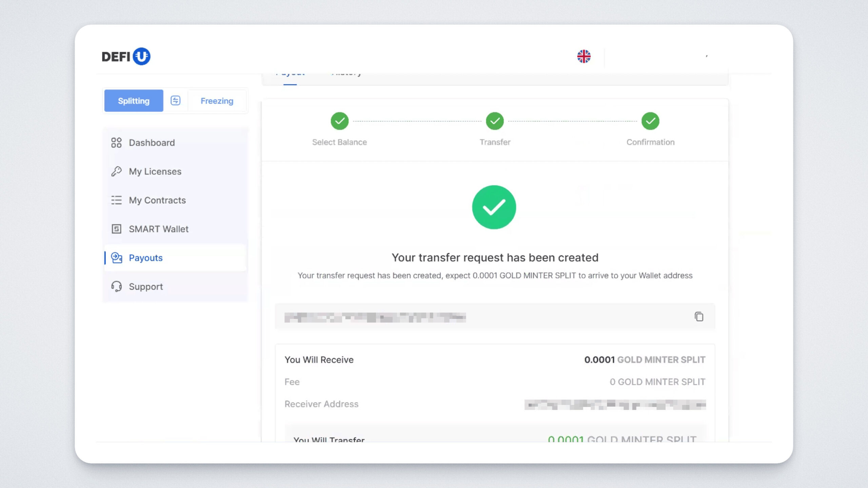Viewport: 868px width, 488px height.
Task: Click the large green success checkmark
Action: [494, 207]
